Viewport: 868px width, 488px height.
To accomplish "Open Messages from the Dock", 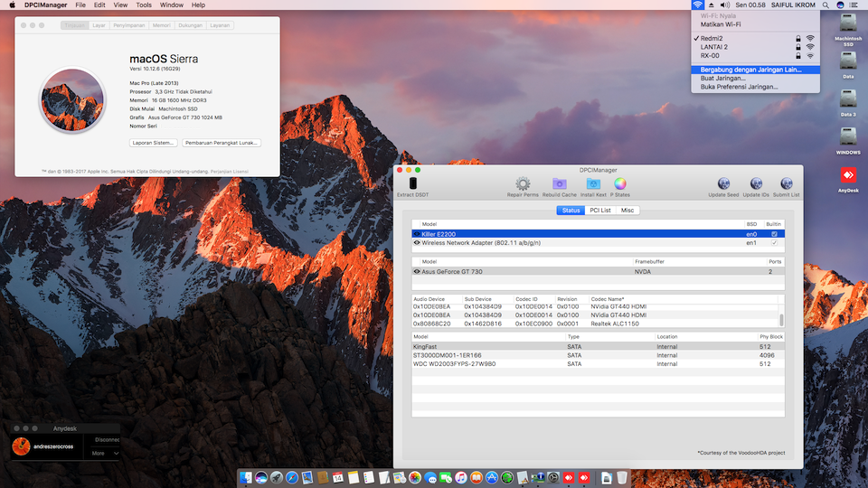I will [430, 477].
